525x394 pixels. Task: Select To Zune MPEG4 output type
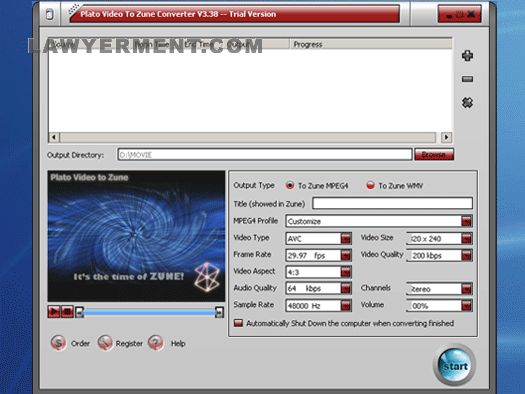tap(289, 185)
